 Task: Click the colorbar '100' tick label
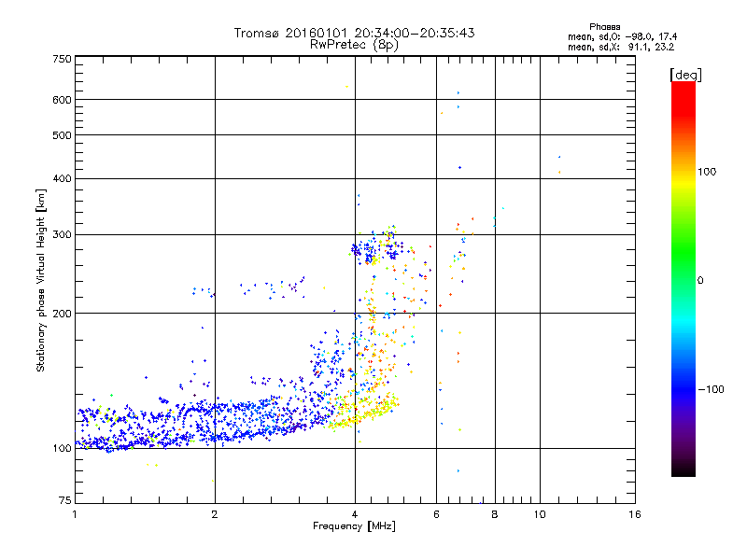tap(707, 172)
